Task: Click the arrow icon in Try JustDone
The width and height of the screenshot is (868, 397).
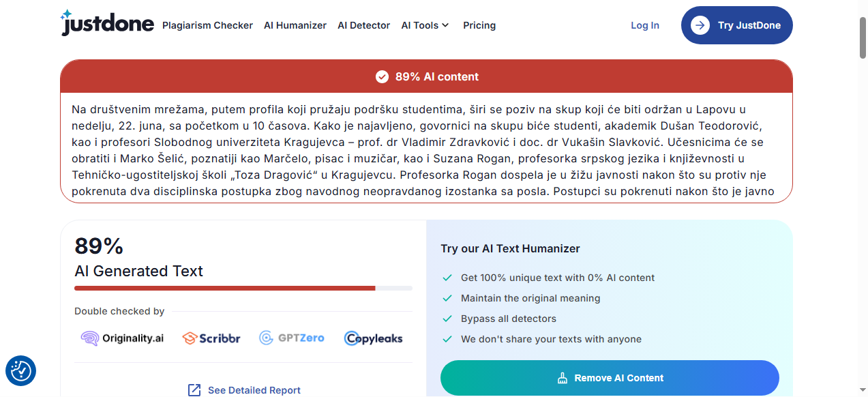Action: tap(700, 25)
